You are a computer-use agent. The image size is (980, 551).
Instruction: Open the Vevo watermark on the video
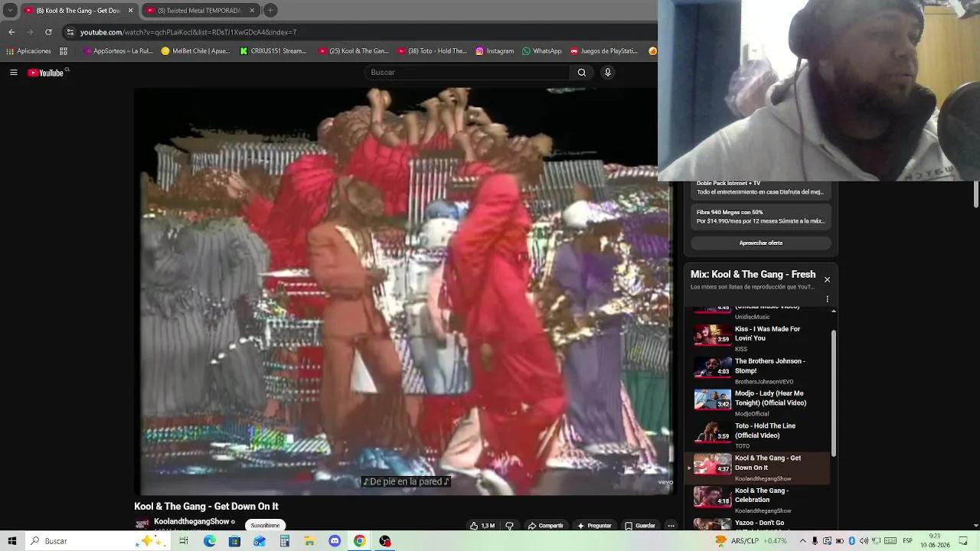665,482
